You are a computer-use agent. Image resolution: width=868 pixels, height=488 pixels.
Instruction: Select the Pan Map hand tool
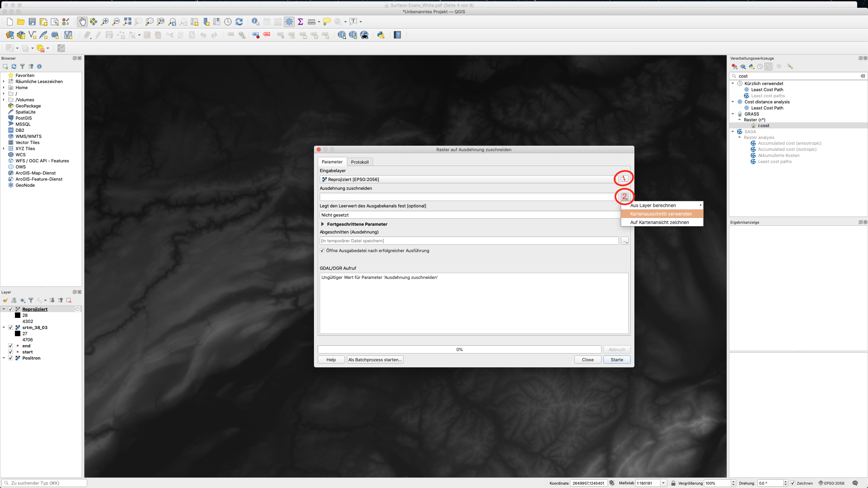pyautogui.click(x=82, y=22)
